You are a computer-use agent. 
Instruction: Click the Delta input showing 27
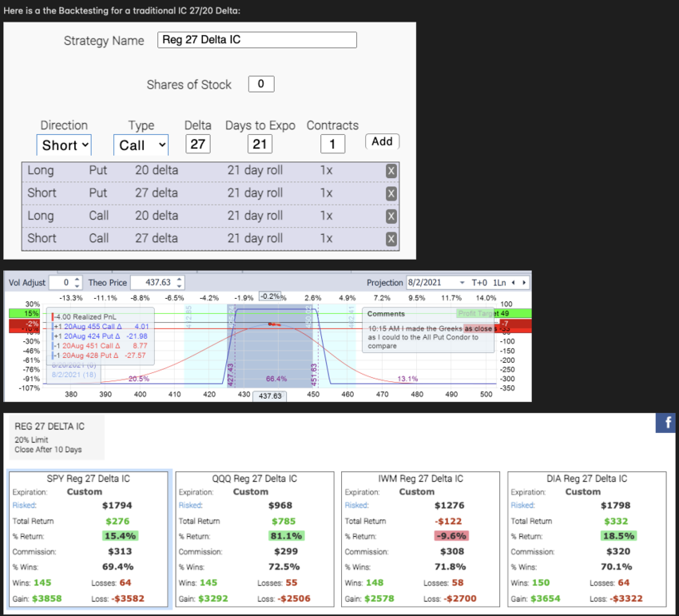click(x=198, y=144)
